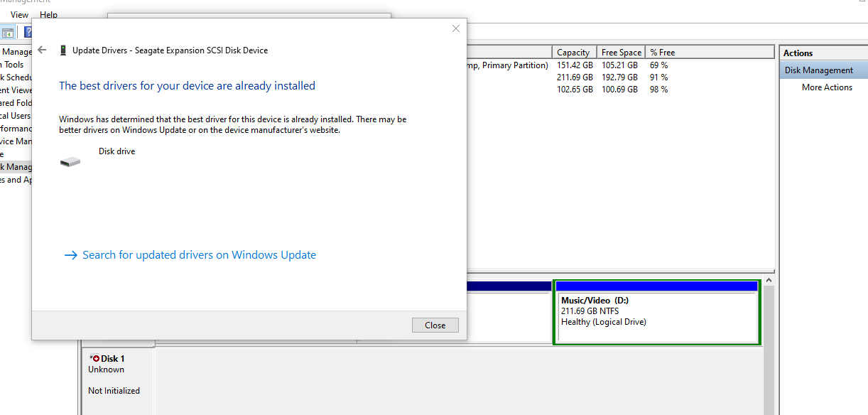Click the Disk drive icon in dialog
Screen dimensions: 868x415
[70, 162]
